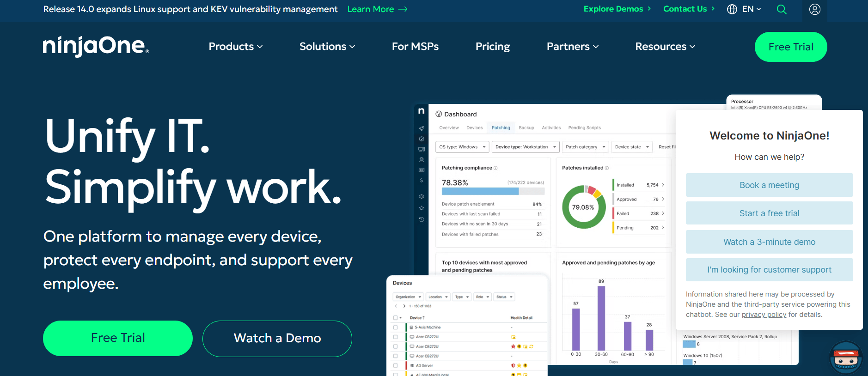Open the Status filter in the Devices panel

coord(504,297)
